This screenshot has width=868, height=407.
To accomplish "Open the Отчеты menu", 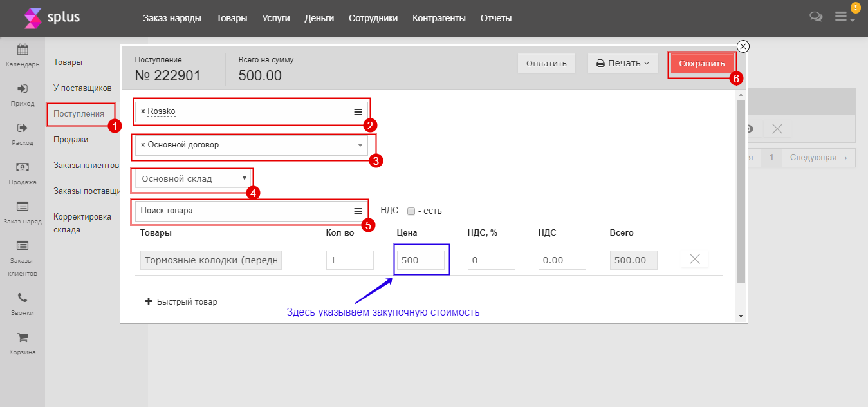I will [496, 18].
